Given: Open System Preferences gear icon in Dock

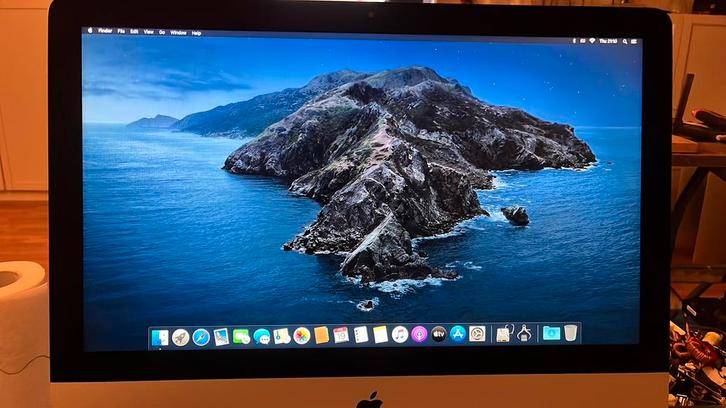Looking at the screenshot, I should tap(477, 333).
